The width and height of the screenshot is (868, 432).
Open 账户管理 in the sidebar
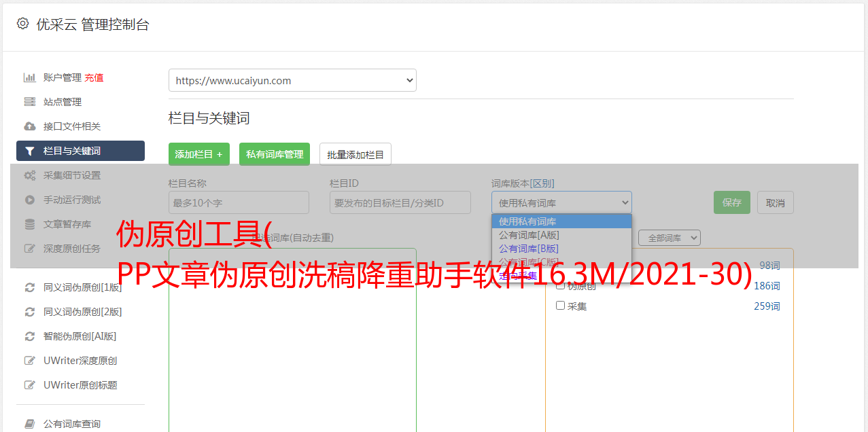click(x=63, y=77)
